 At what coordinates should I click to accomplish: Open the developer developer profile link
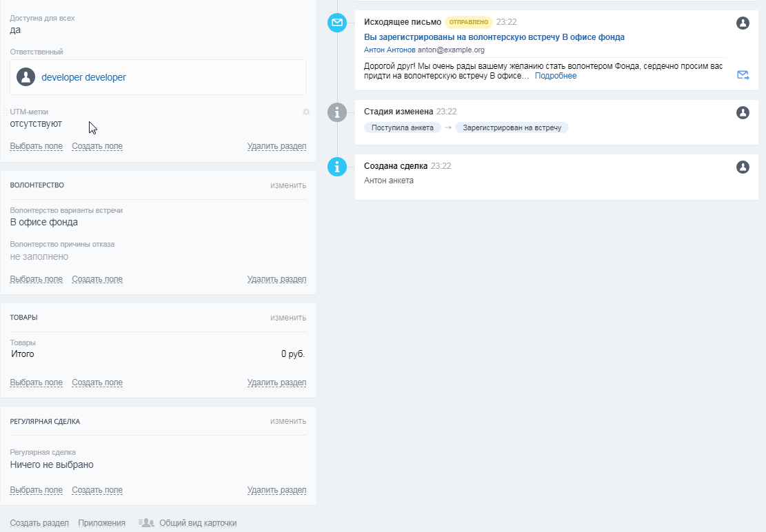pyautogui.click(x=83, y=77)
